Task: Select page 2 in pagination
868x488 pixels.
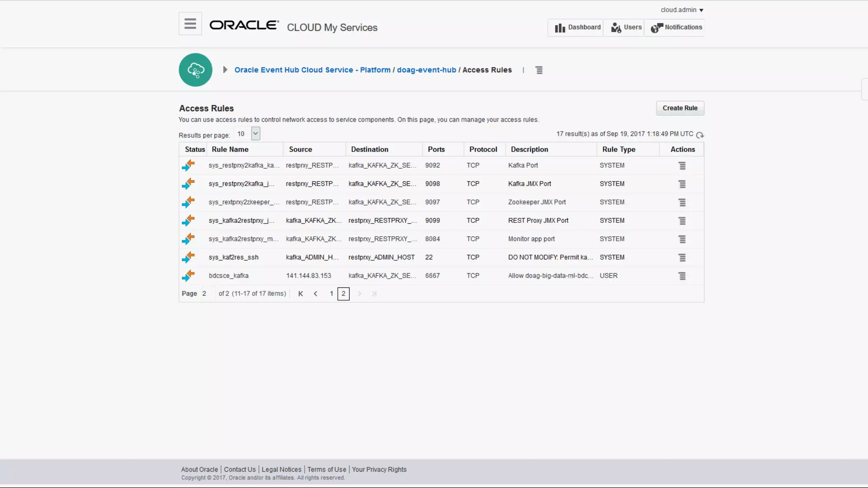Action: pos(343,294)
